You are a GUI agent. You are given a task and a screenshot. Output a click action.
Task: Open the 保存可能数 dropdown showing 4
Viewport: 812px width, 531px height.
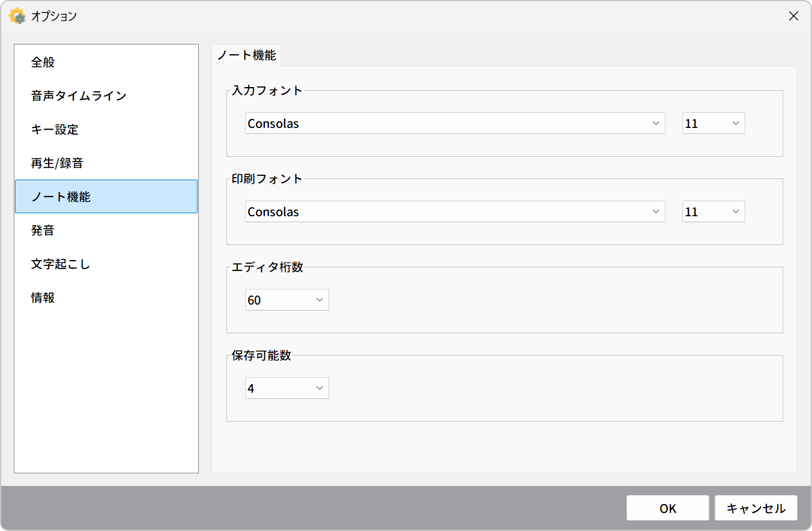coord(287,388)
